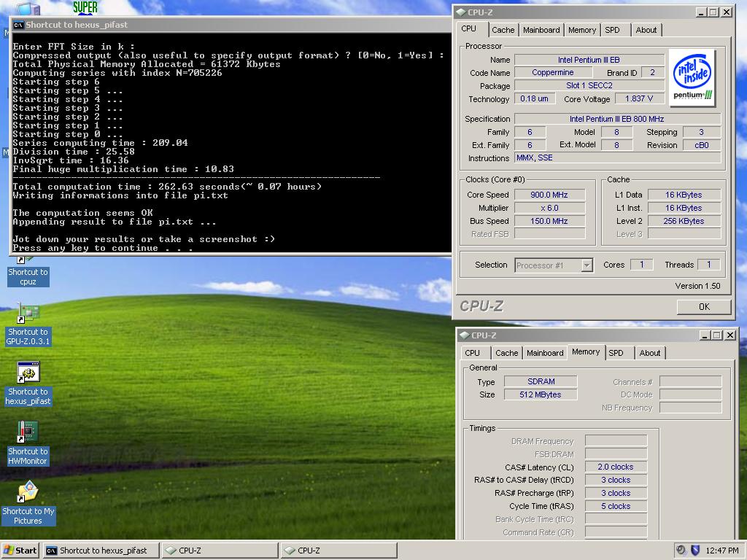Switch to Cache tab in lower CPU-Z
Viewport: 747px width, 560px height.
[506, 353]
